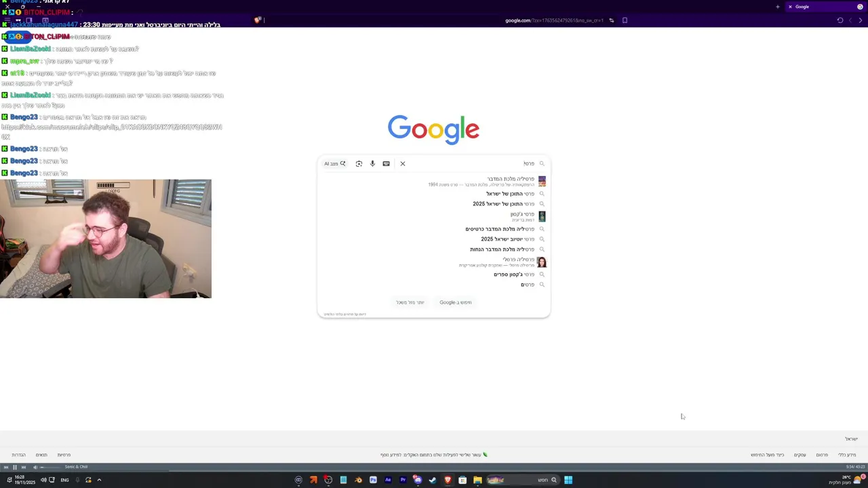868x488 pixels.
Task: Open Brave browser from the taskbar
Action: click(x=448, y=480)
